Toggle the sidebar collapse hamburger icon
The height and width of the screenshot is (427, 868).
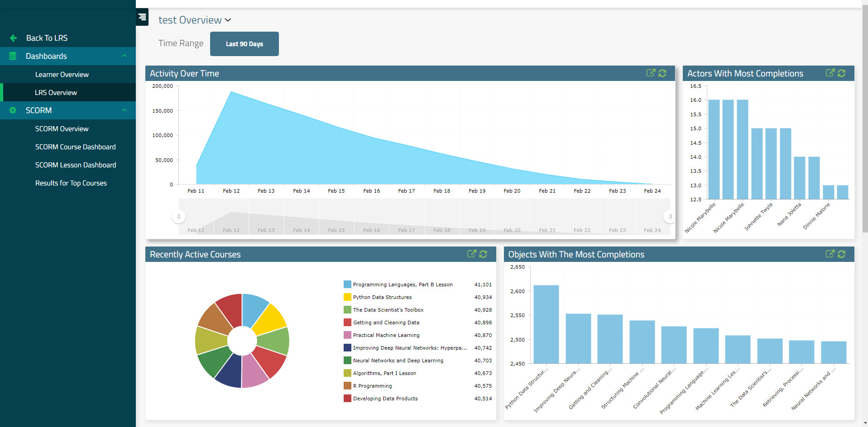click(142, 17)
